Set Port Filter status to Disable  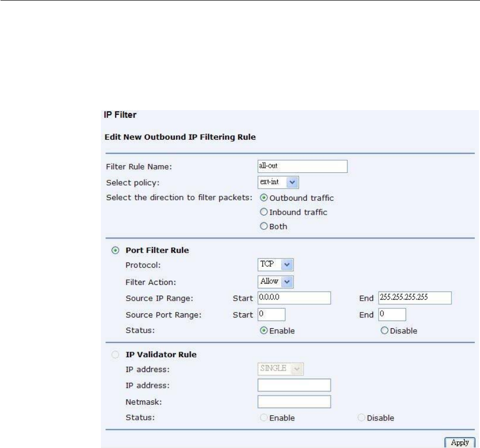384,331
